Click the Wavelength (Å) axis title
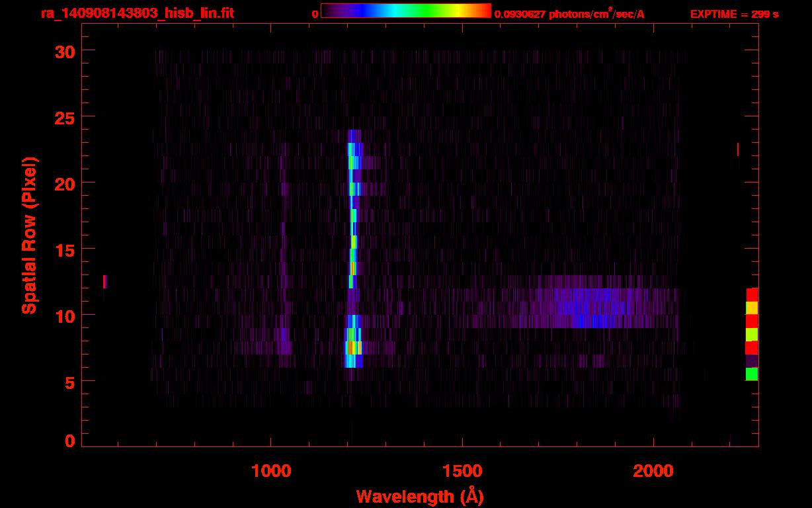 [421, 496]
